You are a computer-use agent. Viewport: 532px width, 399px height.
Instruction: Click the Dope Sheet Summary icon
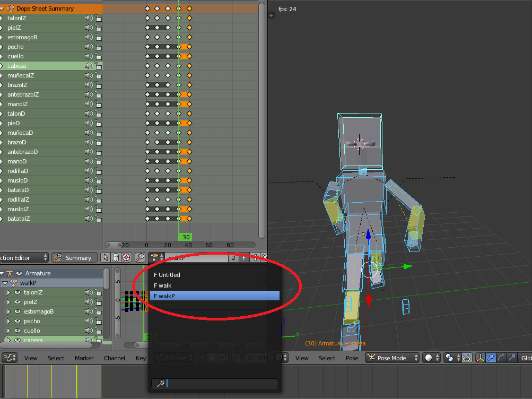point(10,8)
